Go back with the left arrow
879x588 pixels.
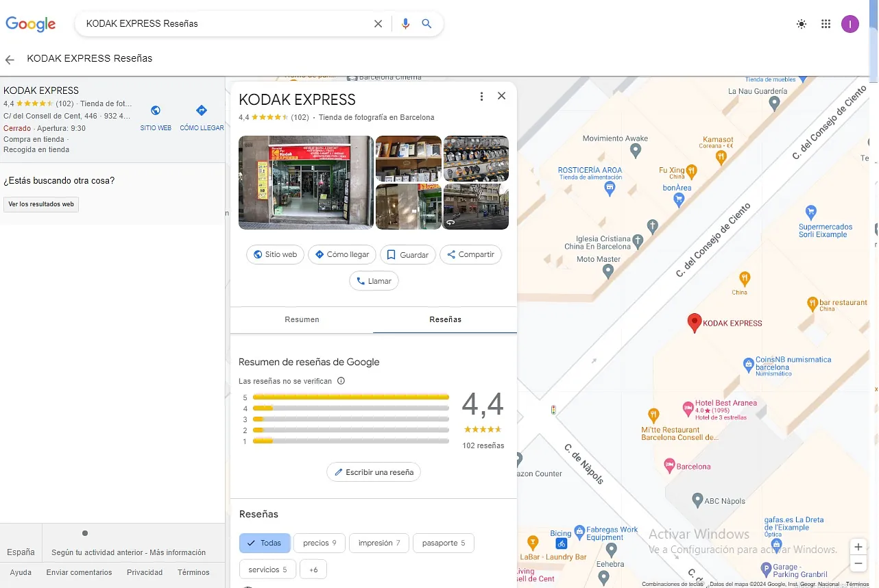click(x=10, y=60)
